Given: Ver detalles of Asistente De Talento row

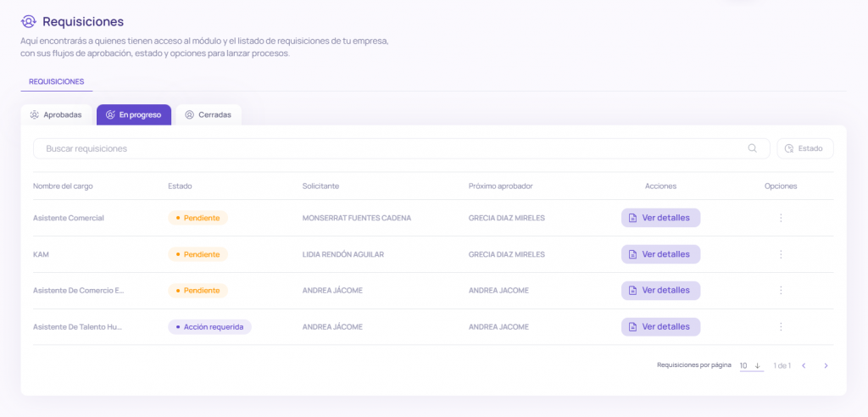Looking at the screenshot, I should (x=660, y=327).
